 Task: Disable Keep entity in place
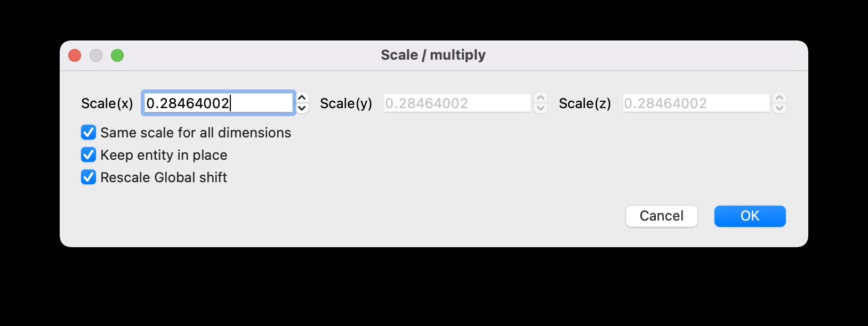click(89, 154)
